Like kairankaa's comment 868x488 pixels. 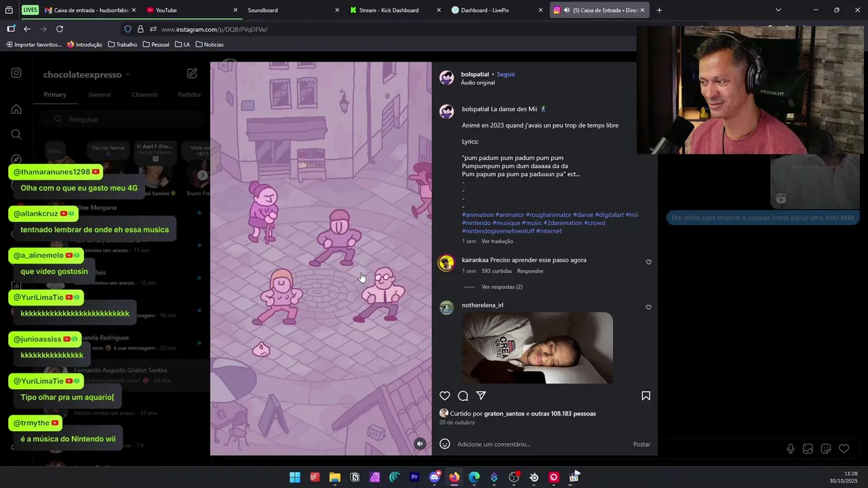click(648, 262)
